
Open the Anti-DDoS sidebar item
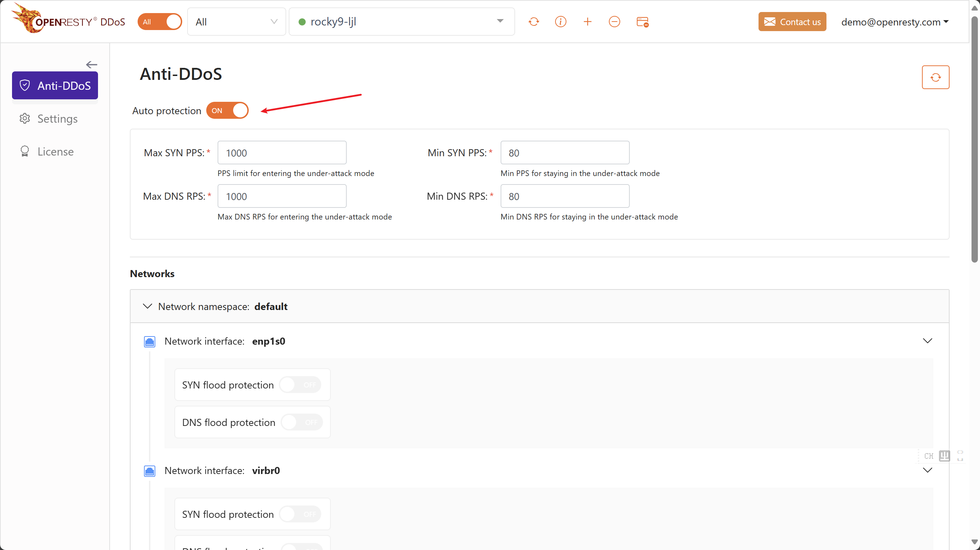pos(55,86)
